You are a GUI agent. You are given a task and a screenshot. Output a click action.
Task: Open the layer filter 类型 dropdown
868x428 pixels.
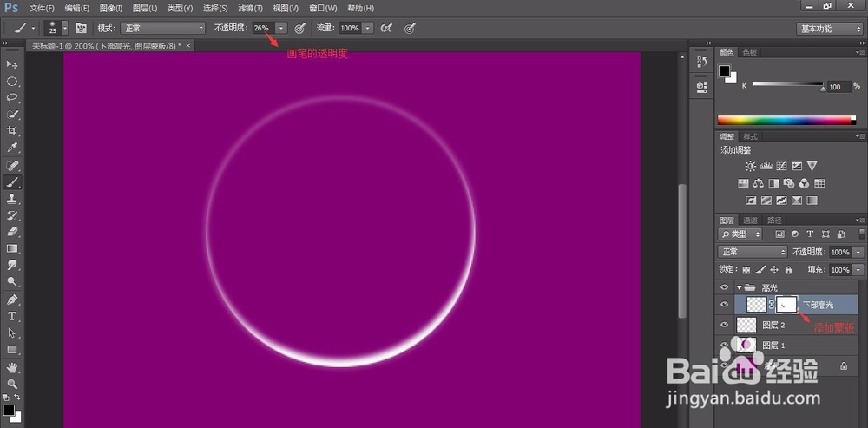pos(740,234)
